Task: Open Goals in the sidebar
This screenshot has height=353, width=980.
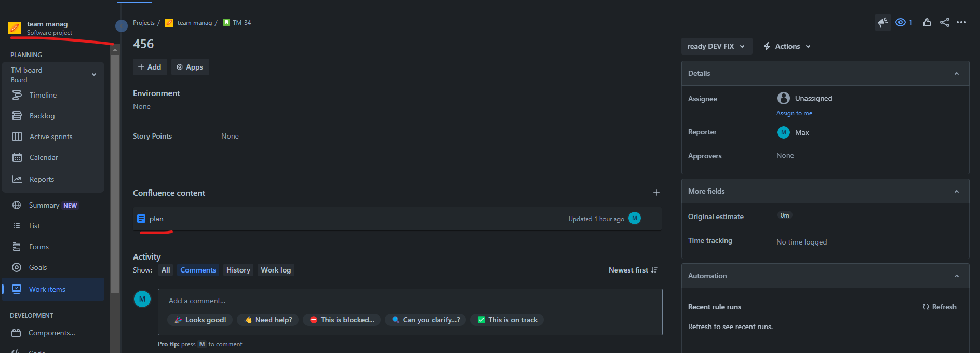Action: 38,267
